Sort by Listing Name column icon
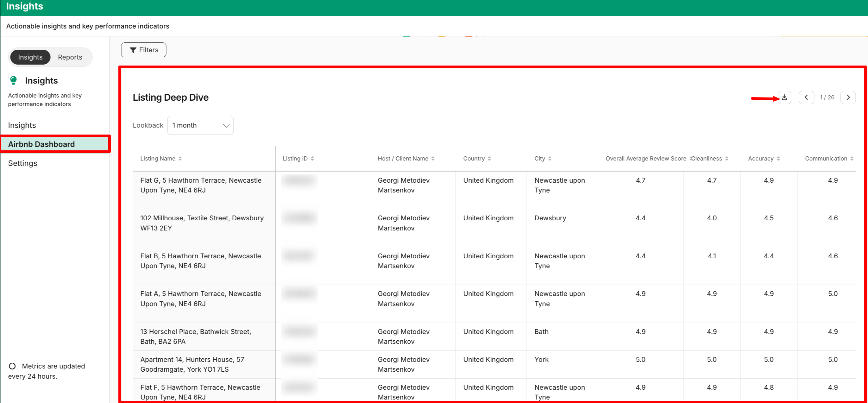Viewport: 868px width, 403px height. [x=180, y=159]
